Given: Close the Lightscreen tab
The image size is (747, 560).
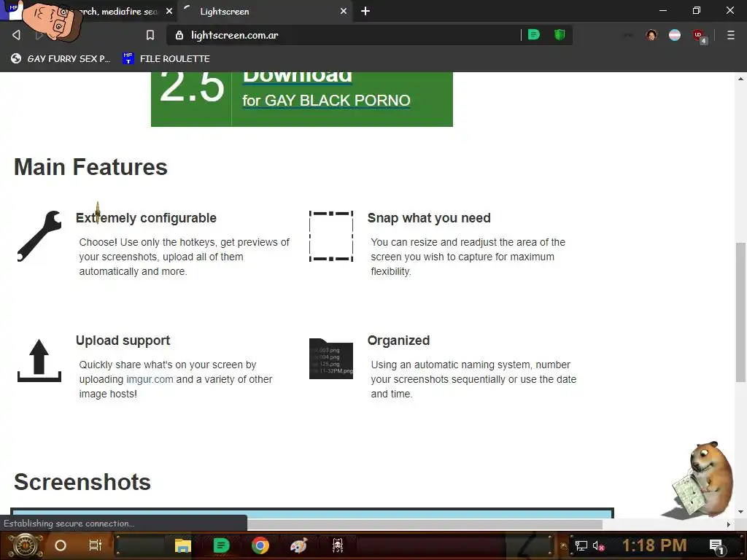Looking at the screenshot, I should click(344, 11).
